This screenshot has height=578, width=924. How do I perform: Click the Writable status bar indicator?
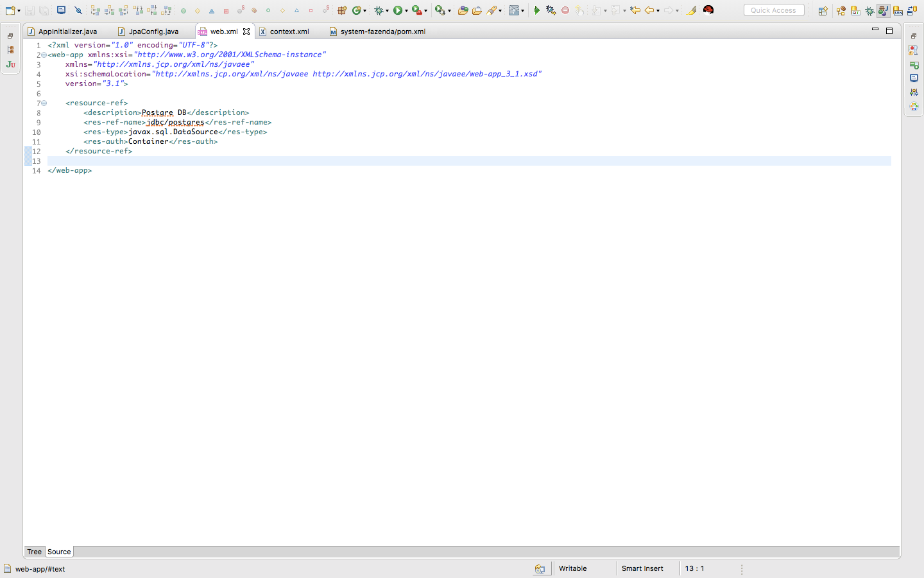click(573, 568)
